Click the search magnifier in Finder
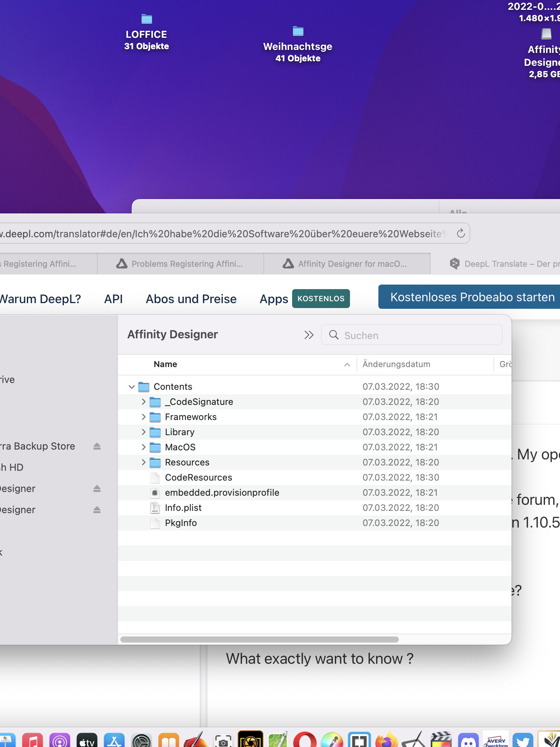The width and height of the screenshot is (560, 747). pyautogui.click(x=334, y=335)
